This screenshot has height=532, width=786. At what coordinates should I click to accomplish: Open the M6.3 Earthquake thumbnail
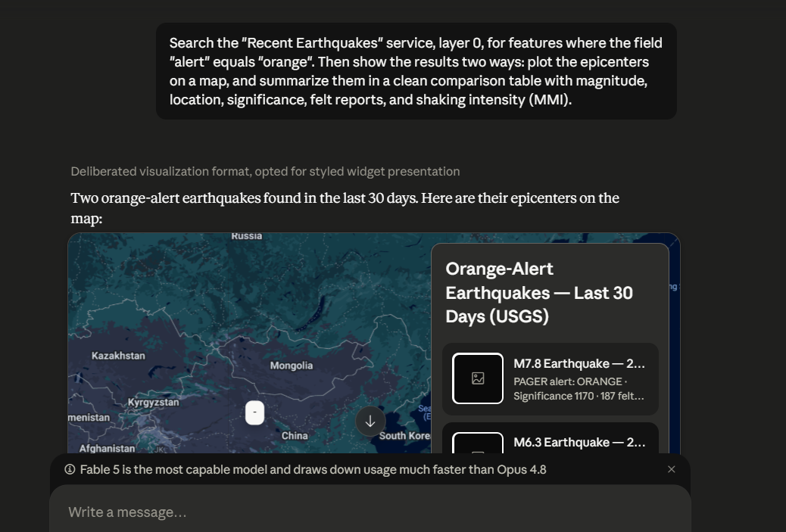coord(478,443)
